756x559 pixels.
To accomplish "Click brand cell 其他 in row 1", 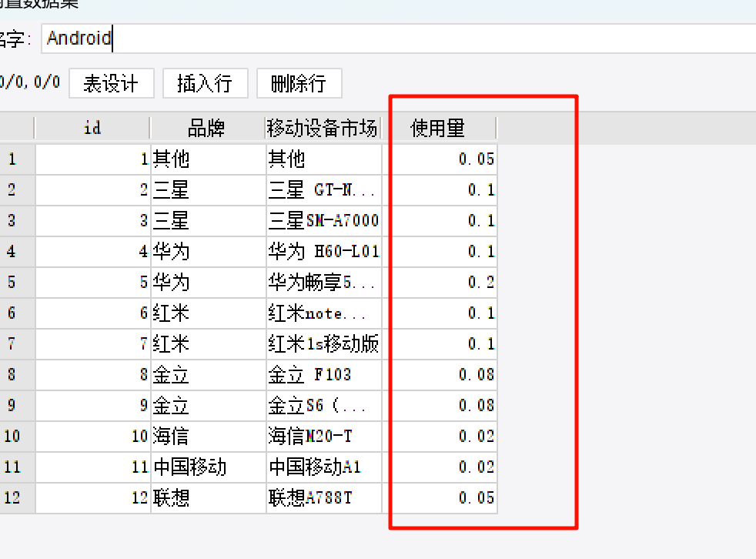I will tap(209, 159).
